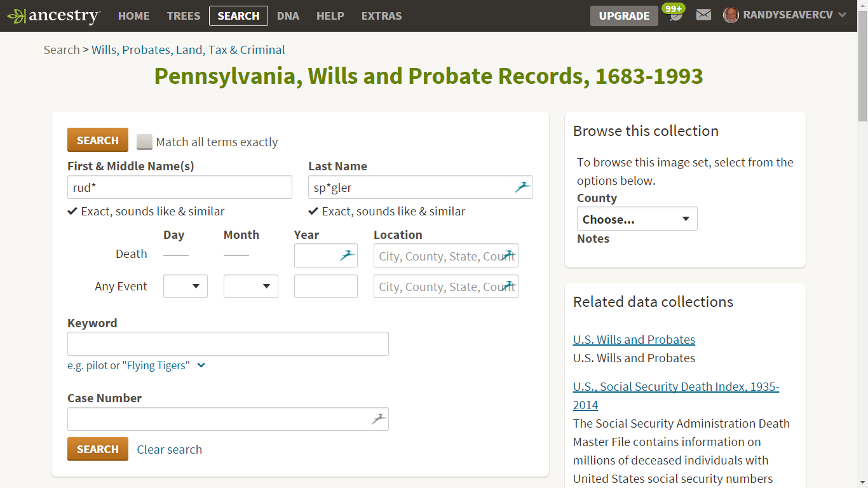The width and height of the screenshot is (868, 488).
Task: Click inside the Keyword input field
Action: (x=227, y=343)
